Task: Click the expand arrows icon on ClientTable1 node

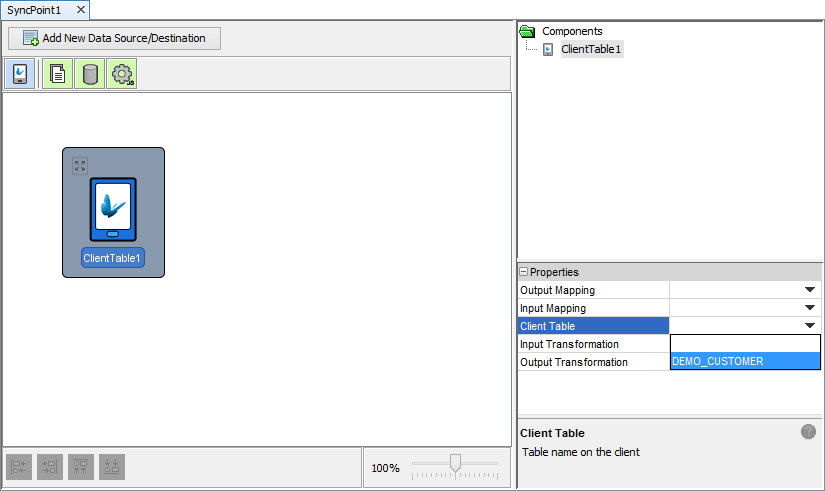Action: [x=80, y=165]
